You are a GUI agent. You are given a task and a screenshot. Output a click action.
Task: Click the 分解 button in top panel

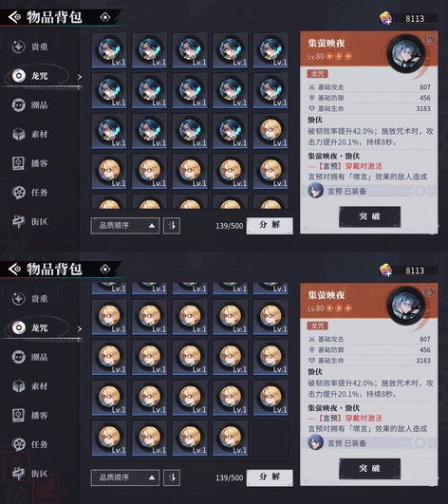(x=270, y=226)
